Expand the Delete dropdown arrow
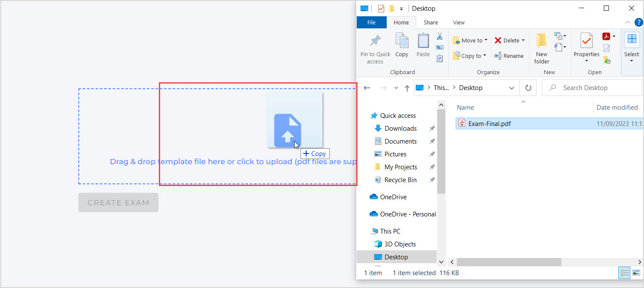The image size is (644, 288). pos(523,41)
